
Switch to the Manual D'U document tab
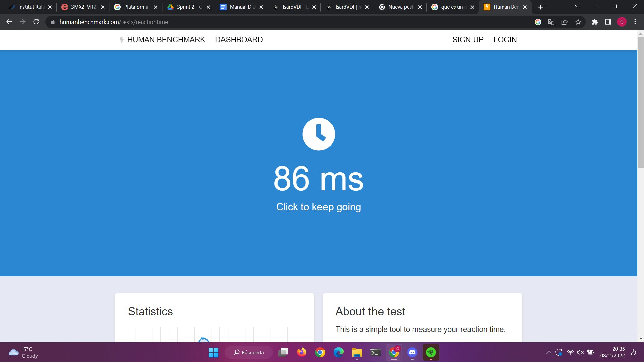[x=242, y=7]
